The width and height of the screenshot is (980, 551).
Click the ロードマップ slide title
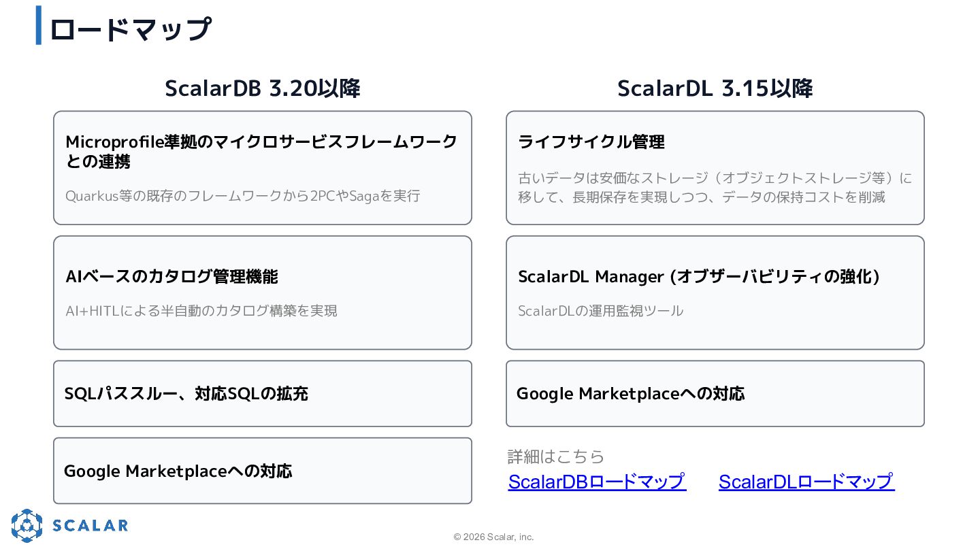pyautogui.click(x=130, y=29)
